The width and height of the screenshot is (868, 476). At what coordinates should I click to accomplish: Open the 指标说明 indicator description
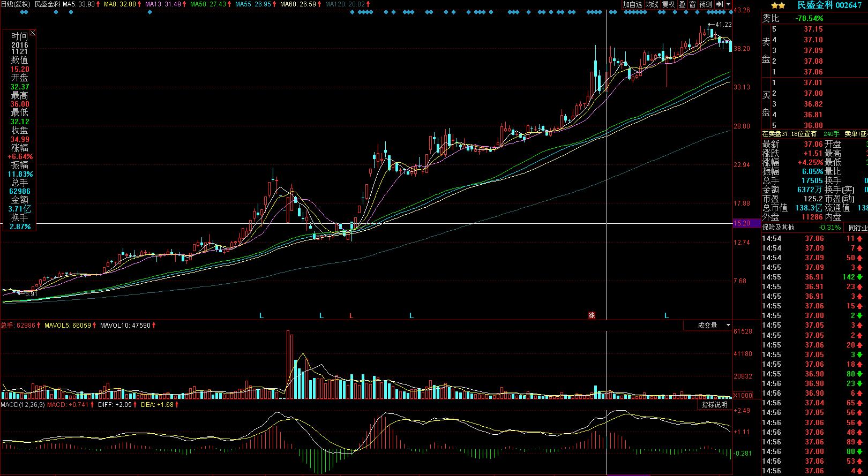715,405
